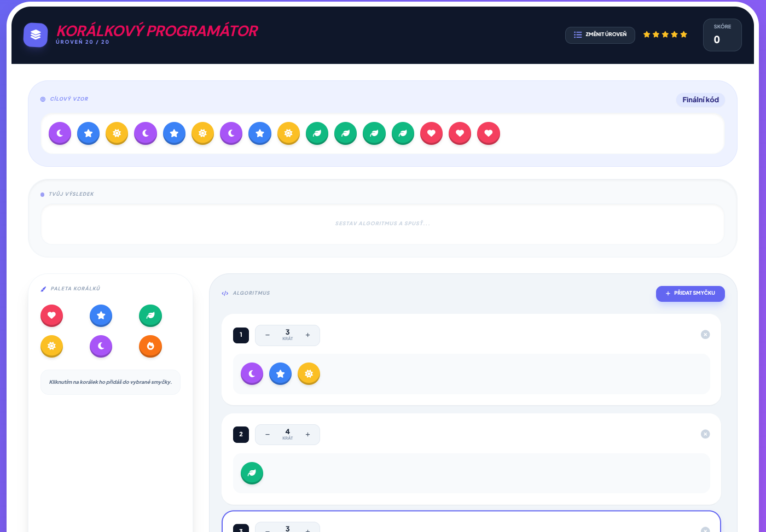Image resolution: width=766 pixels, height=532 pixels.
Task: Select loop 1 by its number badge
Action: click(241, 335)
